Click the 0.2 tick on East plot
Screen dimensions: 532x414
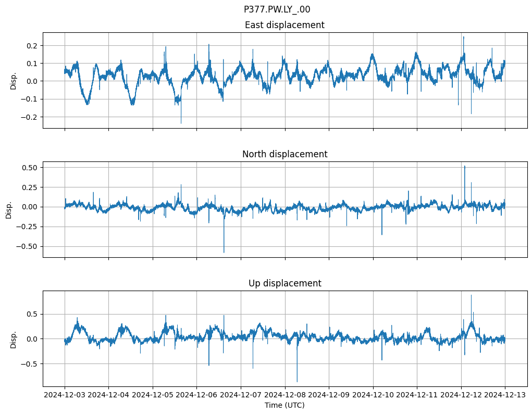coord(32,46)
